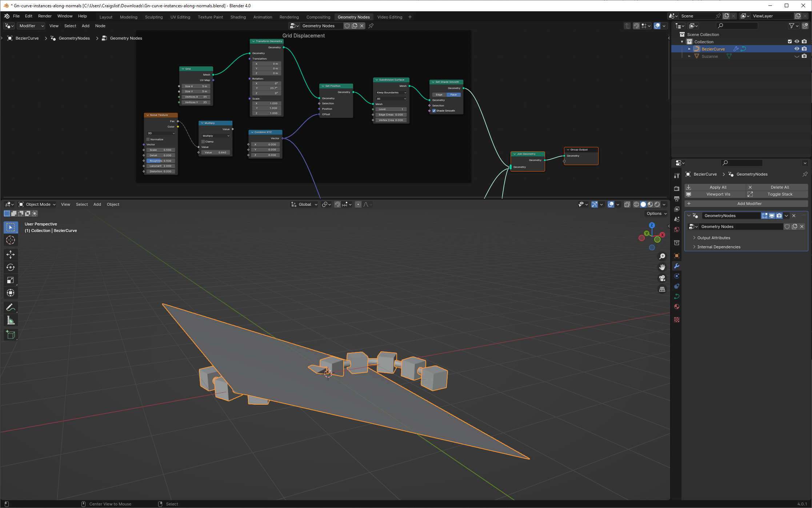Select the Cursor tool in viewport toolbar

tap(11, 240)
